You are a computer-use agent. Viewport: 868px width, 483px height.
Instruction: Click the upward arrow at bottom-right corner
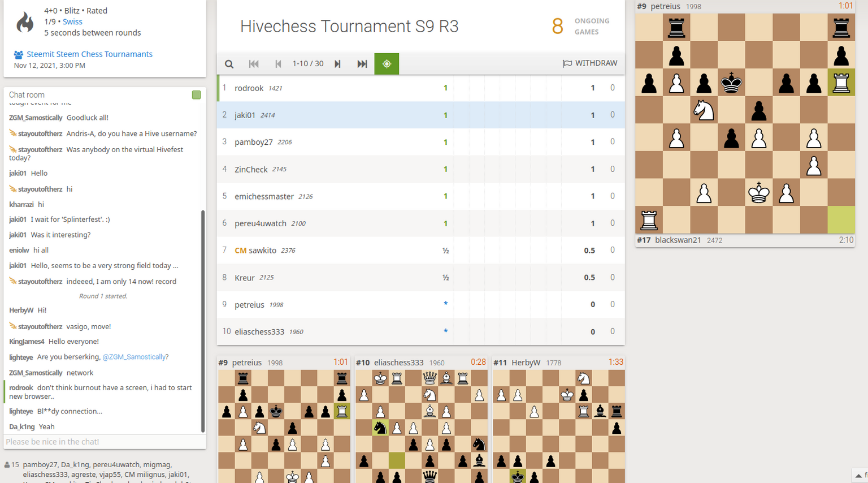[858, 476]
